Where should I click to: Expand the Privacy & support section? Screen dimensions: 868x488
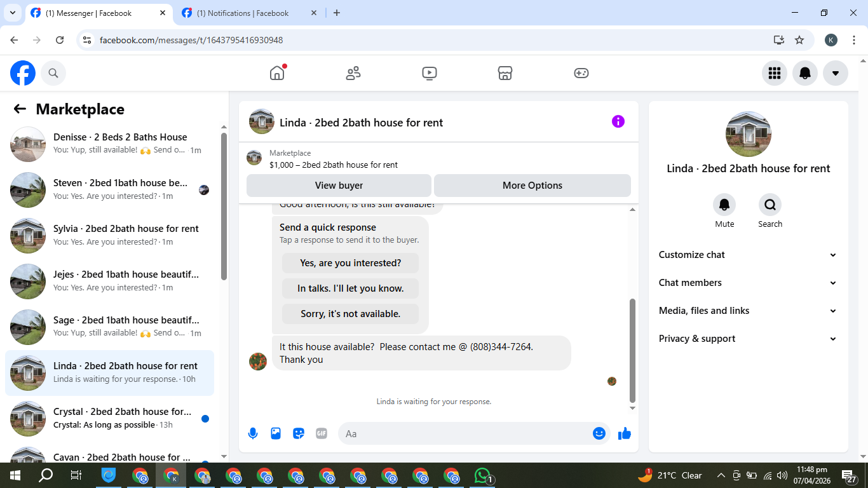pyautogui.click(x=748, y=339)
